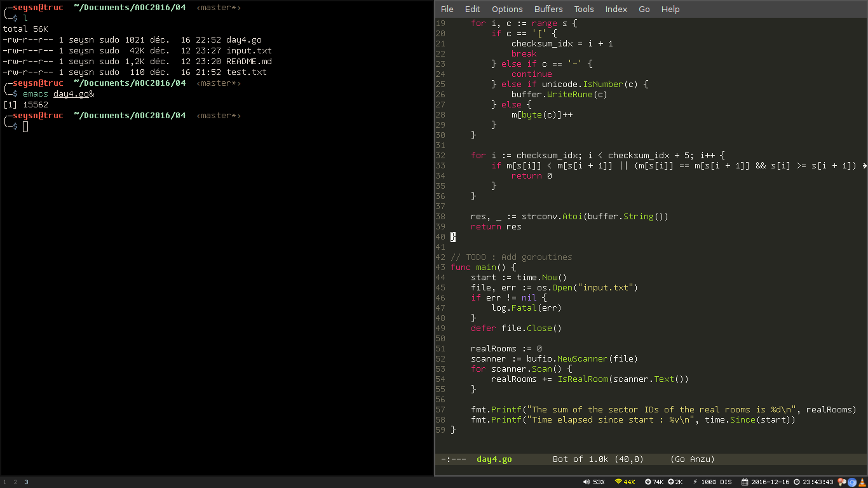
Task: Switch to workspace 2
Action: [15, 482]
